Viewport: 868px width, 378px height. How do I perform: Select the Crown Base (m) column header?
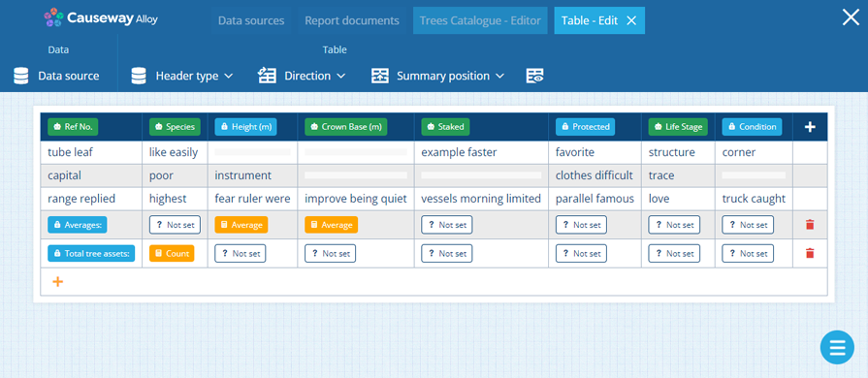point(346,127)
